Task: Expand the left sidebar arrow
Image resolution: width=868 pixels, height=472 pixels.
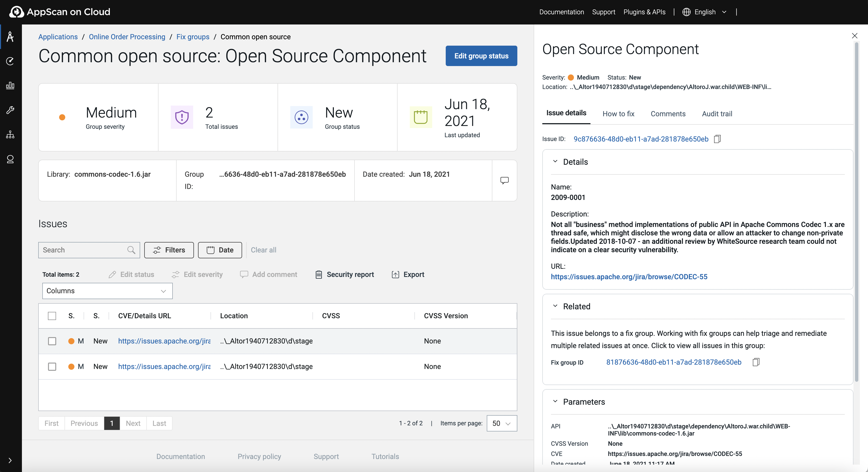Action: tap(10, 460)
